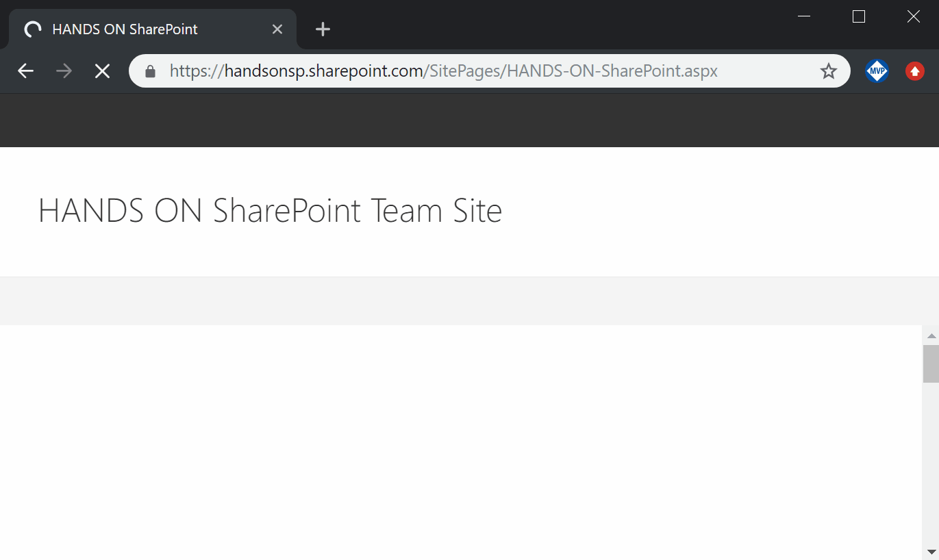Minimize the browser window
This screenshot has width=939, height=560.
coord(805,17)
